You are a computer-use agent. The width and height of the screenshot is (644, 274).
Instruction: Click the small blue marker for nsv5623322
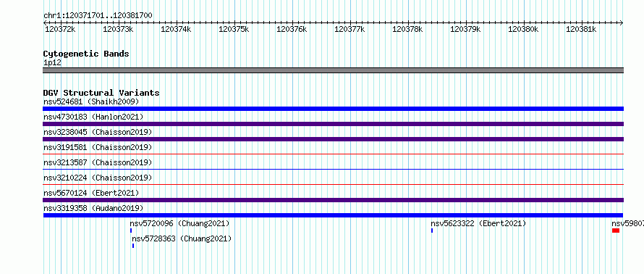[x=432, y=231]
